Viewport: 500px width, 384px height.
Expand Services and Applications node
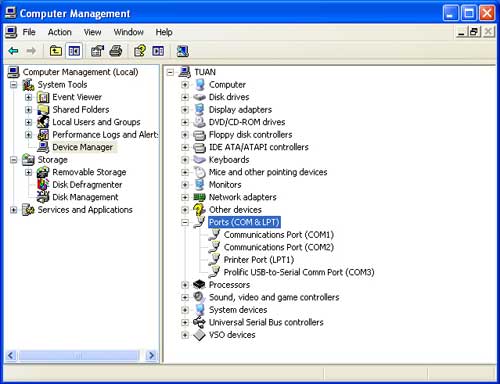point(14,210)
